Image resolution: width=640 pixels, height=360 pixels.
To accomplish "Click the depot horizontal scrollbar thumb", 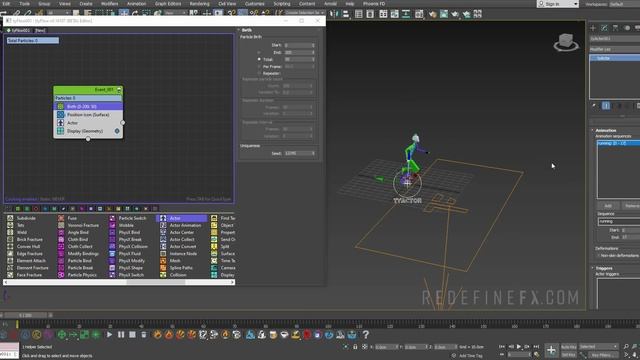I will point(156,282).
